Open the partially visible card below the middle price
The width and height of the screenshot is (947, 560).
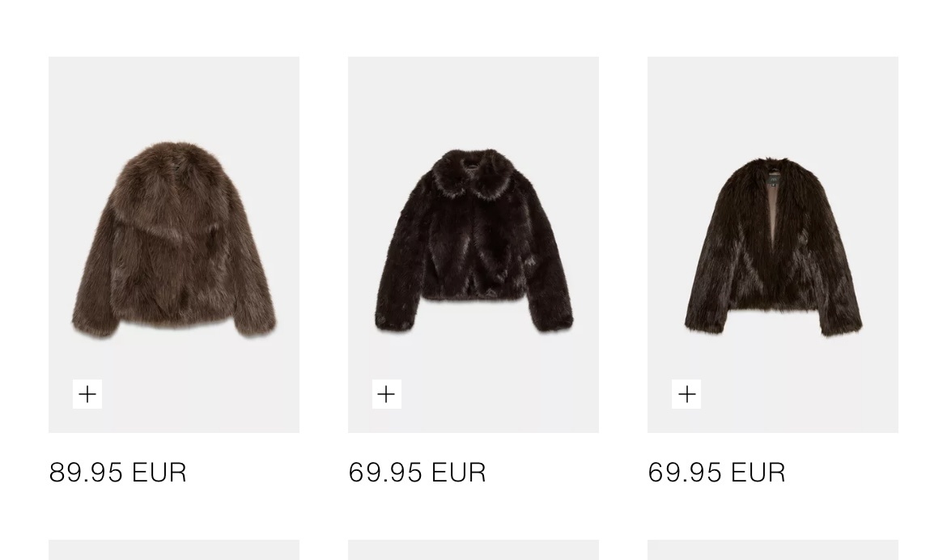(x=473, y=549)
